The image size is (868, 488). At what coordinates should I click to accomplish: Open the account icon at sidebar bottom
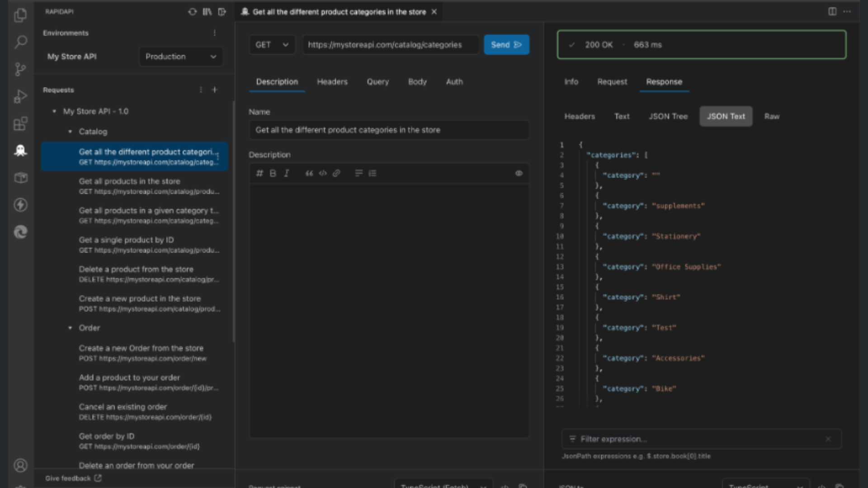[x=20, y=465]
